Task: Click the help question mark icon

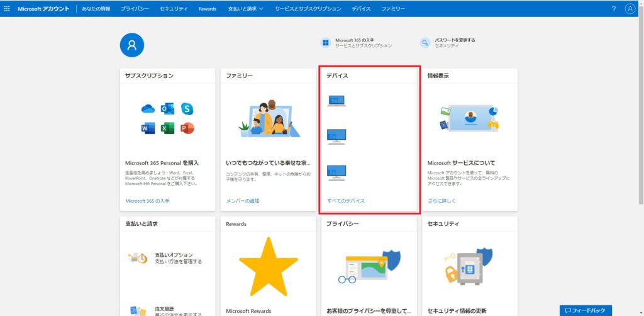Action: coord(614,9)
